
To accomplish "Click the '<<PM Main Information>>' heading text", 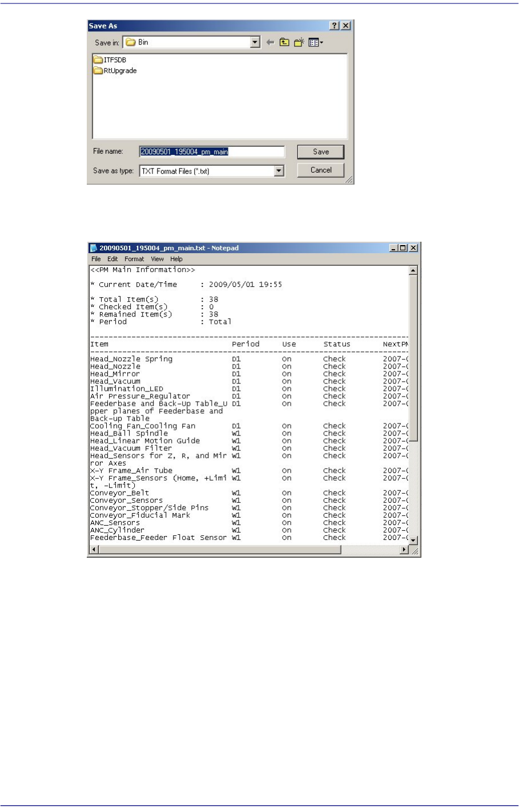I will (143, 270).
